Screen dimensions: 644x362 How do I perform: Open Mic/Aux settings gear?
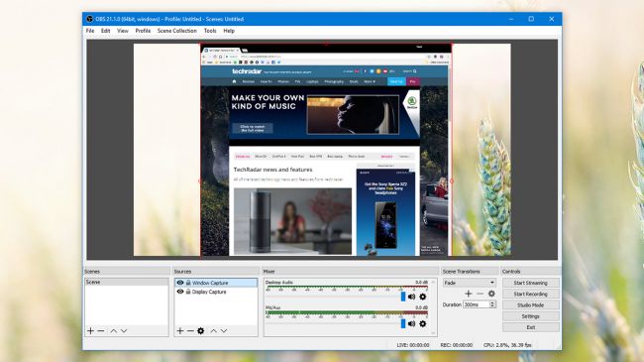[423, 323]
